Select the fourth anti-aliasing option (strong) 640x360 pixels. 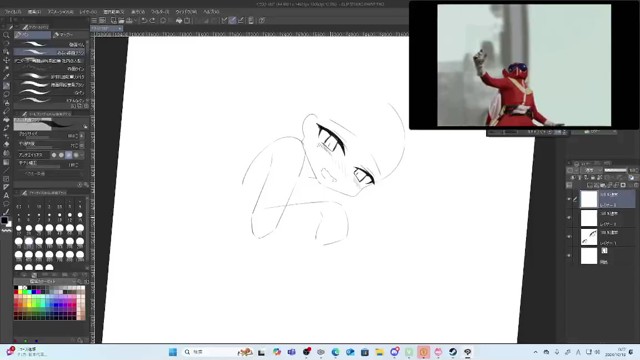tap(76, 155)
